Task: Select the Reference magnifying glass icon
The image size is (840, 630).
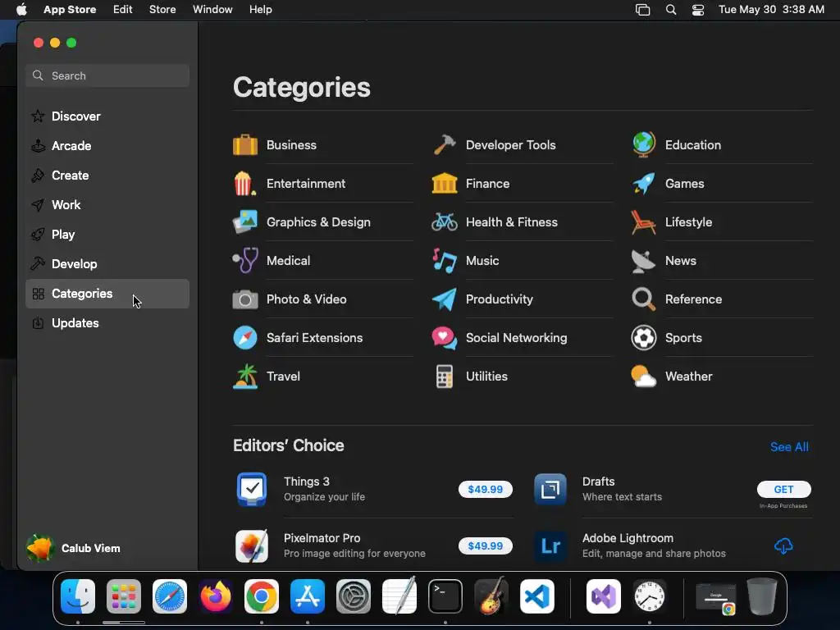Action: click(x=643, y=299)
